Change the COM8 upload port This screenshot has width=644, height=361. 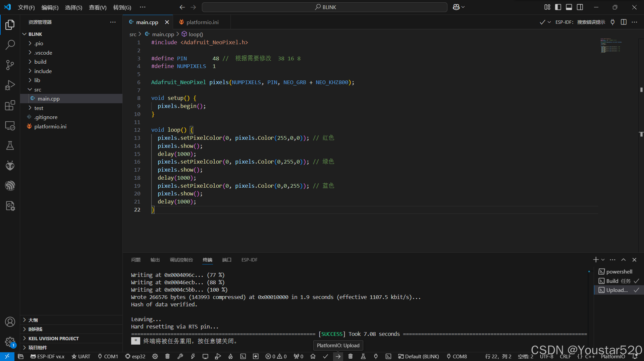457,357
